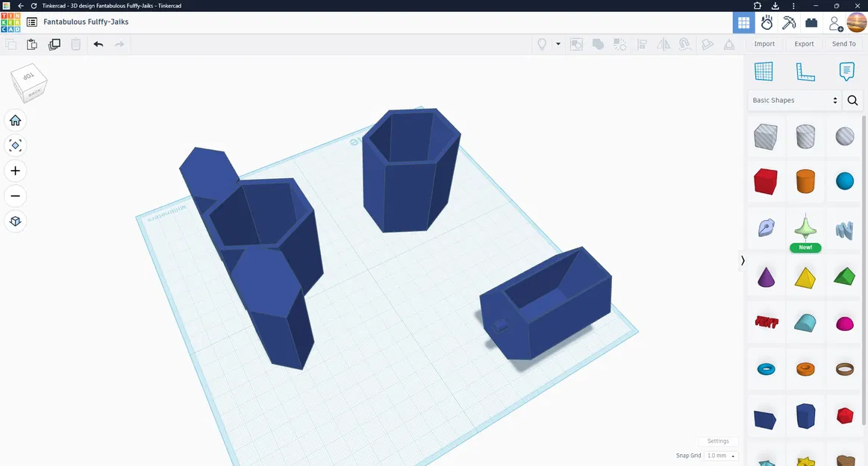
Task: Click the Duplicate and repeat icon
Action: pos(54,44)
